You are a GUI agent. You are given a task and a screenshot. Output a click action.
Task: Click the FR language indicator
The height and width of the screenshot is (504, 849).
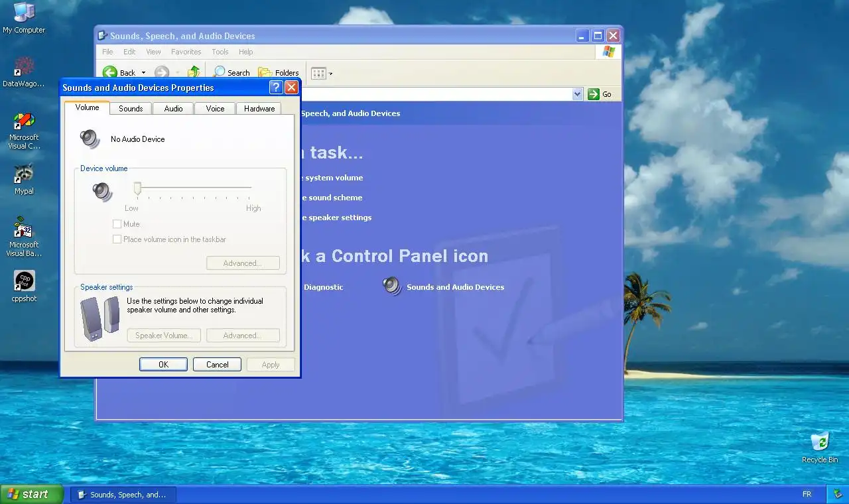click(x=807, y=494)
